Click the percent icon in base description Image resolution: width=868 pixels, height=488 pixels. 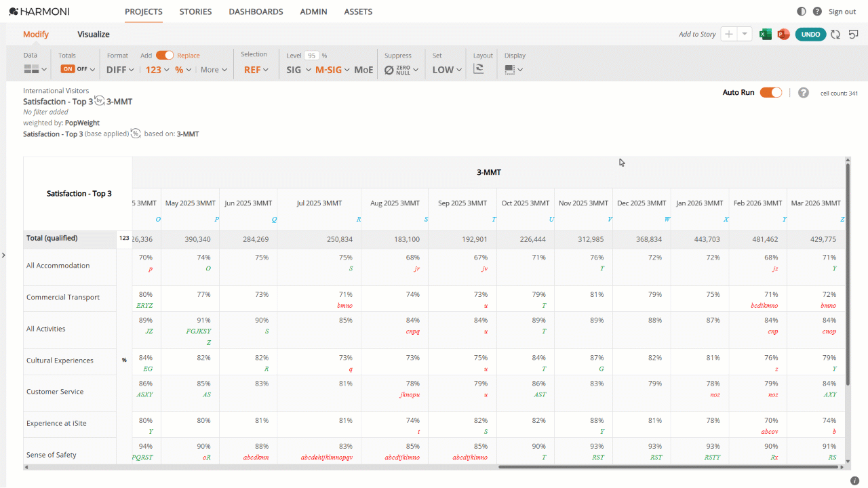(136, 134)
